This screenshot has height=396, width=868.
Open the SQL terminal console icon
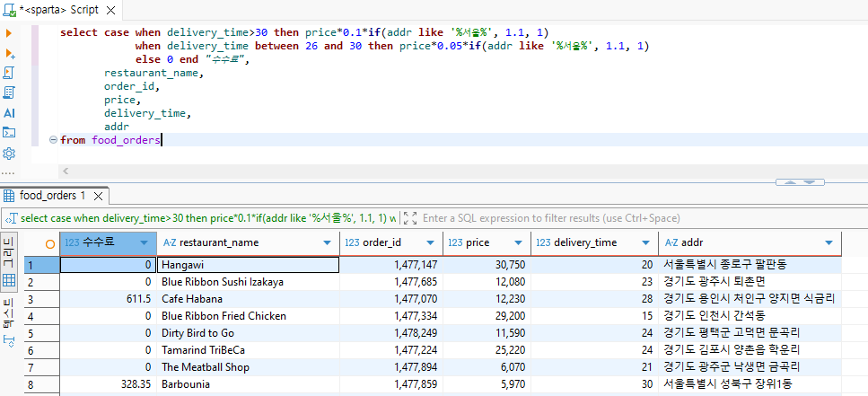click(9, 132)
